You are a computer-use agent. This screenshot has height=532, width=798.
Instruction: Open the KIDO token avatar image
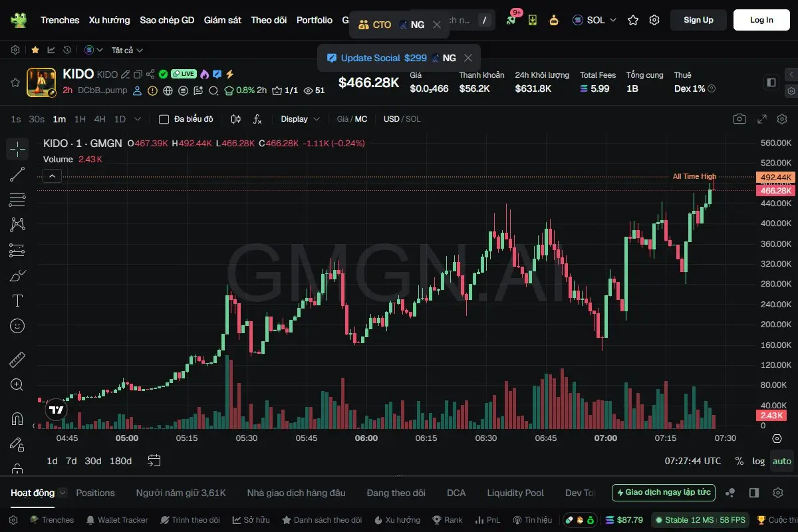click(x=41, y=82)
